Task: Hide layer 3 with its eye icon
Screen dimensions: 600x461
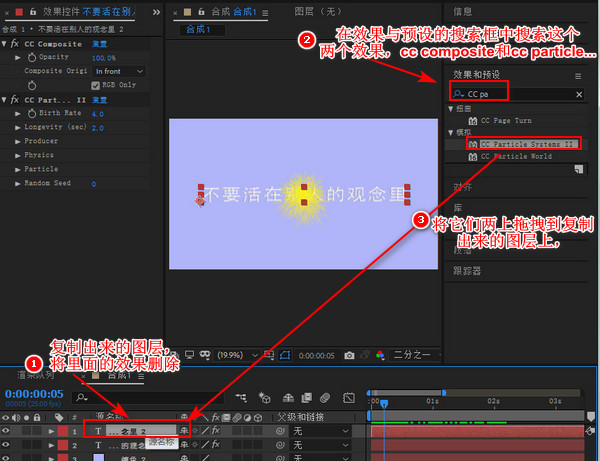Action: (x=5, y=458)
